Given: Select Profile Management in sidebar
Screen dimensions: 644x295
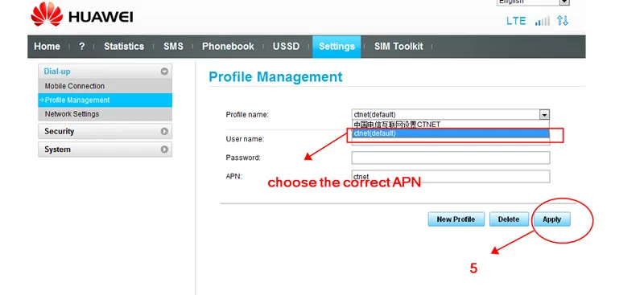Looking at the screenshot, I should [105, 100].
